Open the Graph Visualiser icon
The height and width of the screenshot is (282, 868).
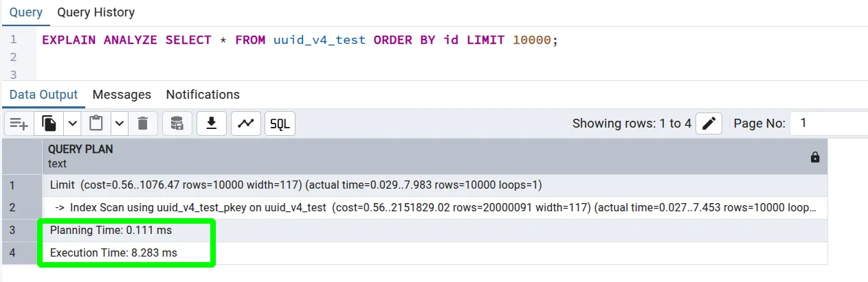pos(245,124)
